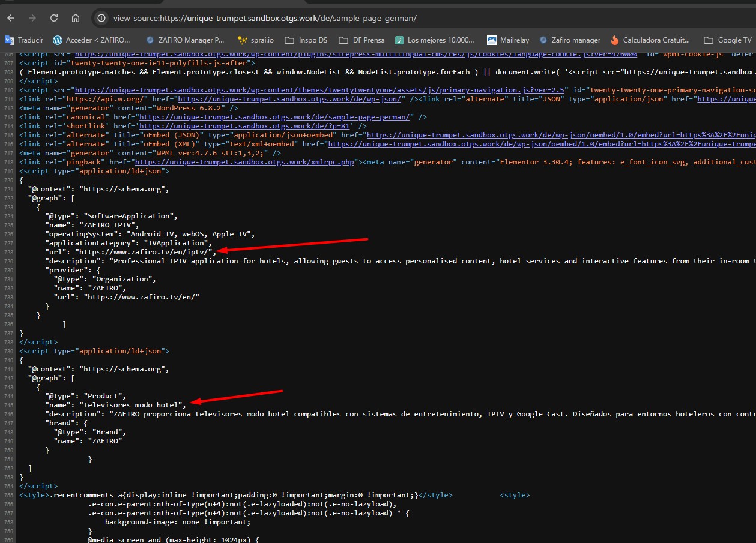
Task: Open the Zafiro manager bookmark
Action: (x=570, y=40)
